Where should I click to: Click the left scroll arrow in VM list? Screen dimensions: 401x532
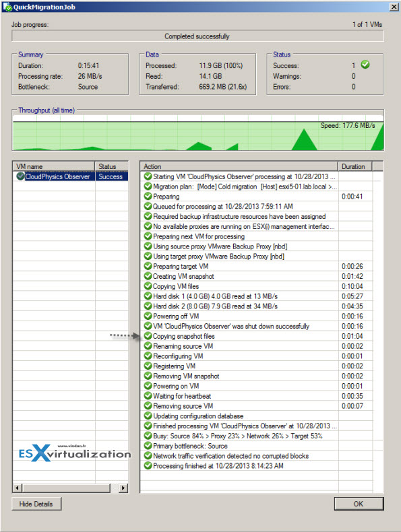17,488
